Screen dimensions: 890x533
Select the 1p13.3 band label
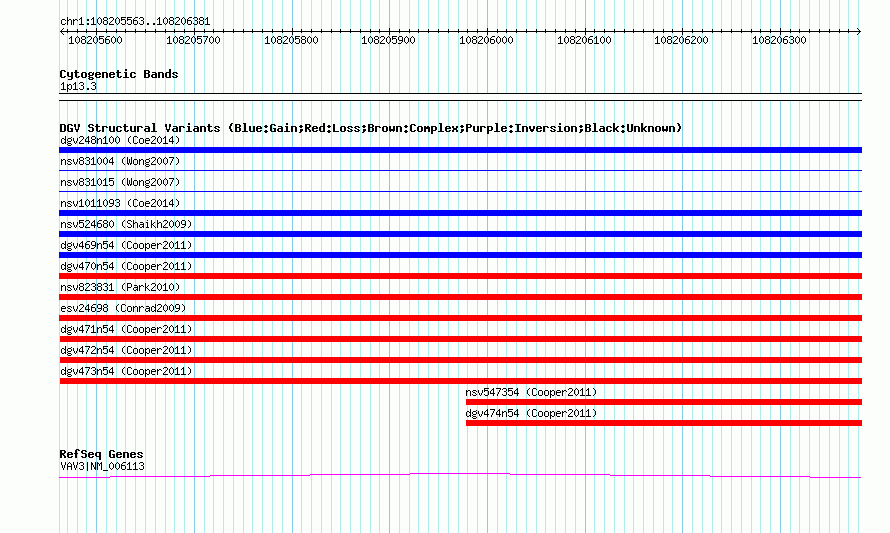click(78, 87)
